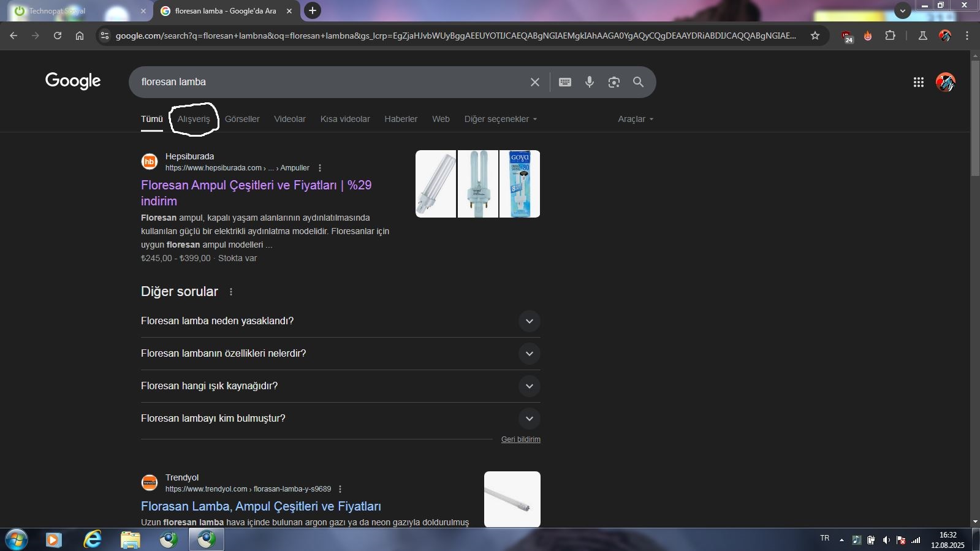This screenshot has height=551, width=980.
Task: Open the Windows Start menu
Action: click(16, 540)
